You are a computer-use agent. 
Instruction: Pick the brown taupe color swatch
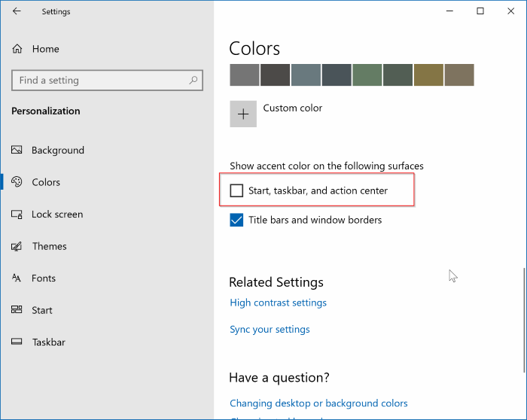(459, 75)
